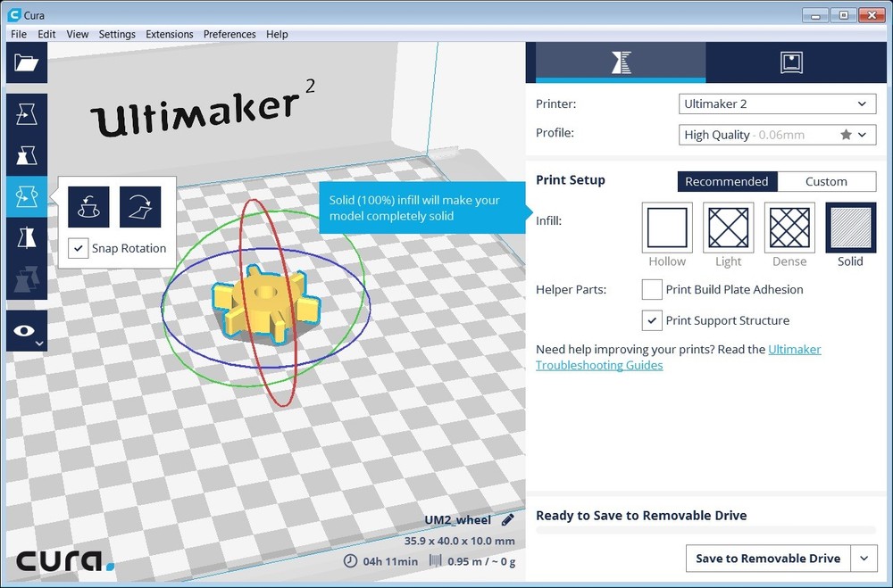Select the Move tool in the sidebar
Screen dimensions: 893x588
(x=26, y=113)
